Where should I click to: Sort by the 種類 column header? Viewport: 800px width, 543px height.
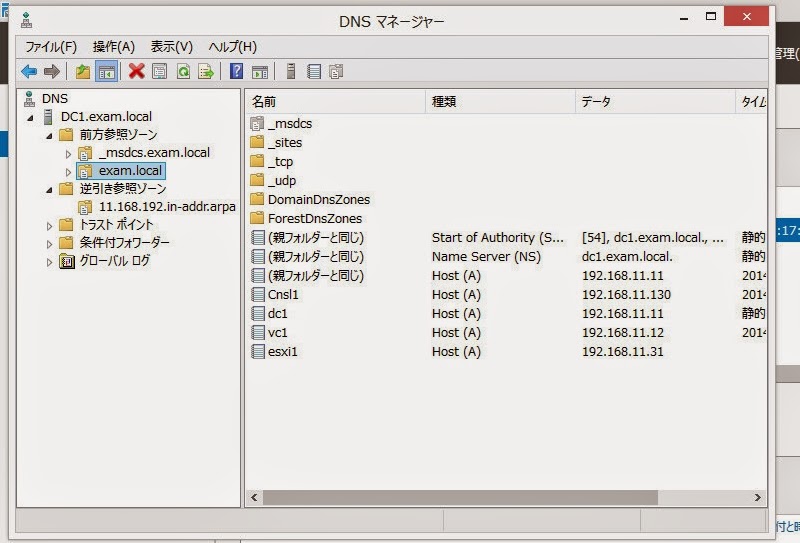[x=501, y=102]
